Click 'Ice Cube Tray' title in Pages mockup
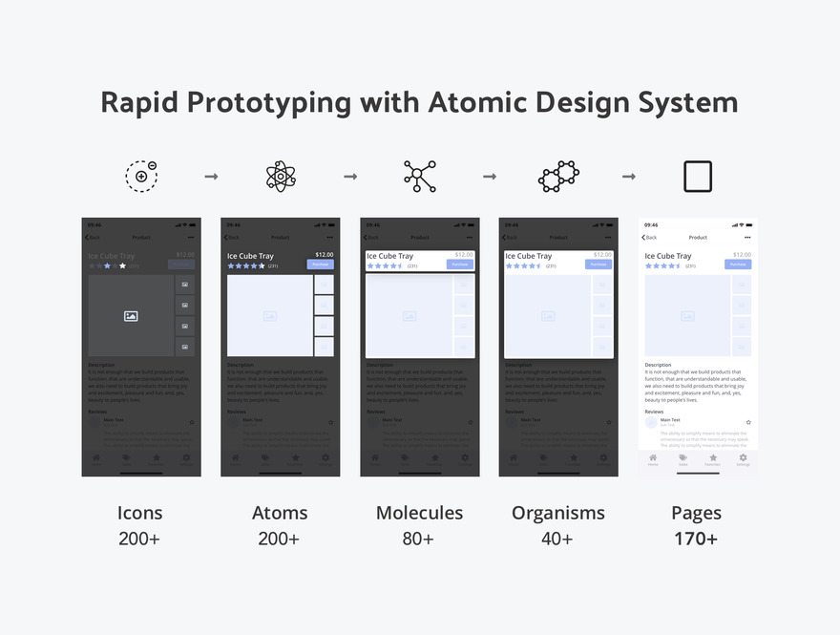Image resolution: width=840 pixels, height=635 pixels. (x=668, y=256)
